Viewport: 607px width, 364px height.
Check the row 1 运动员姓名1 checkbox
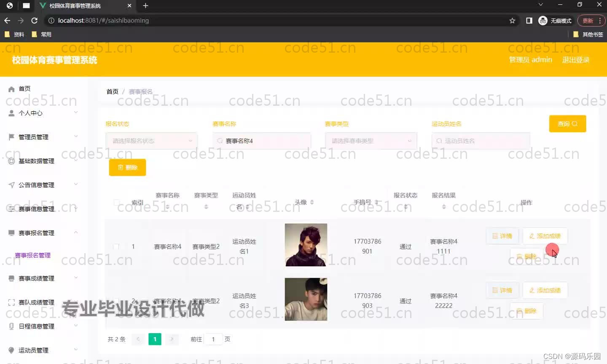click(116, 246)
